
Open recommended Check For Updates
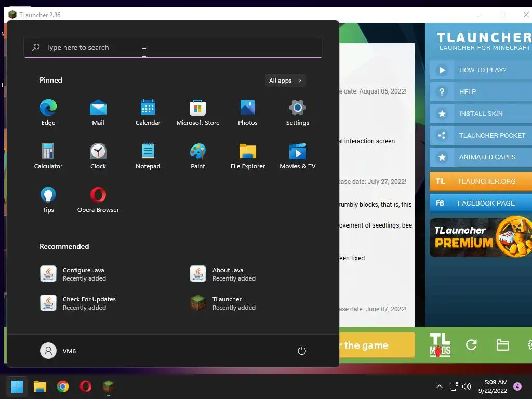78,303
